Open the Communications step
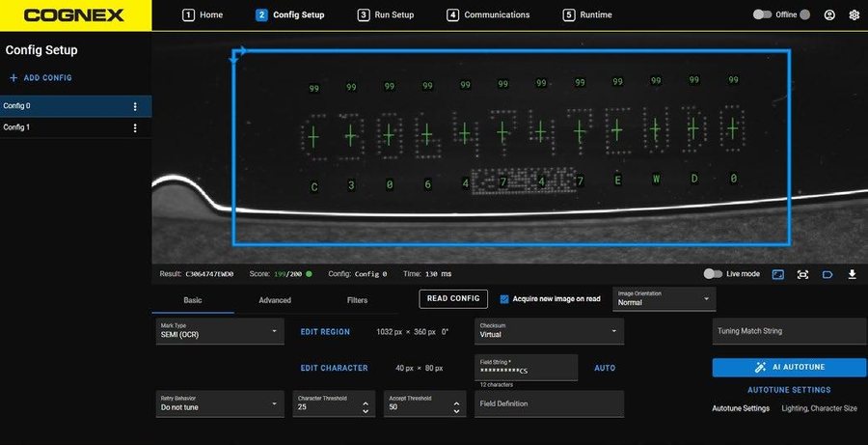This screenshot has height=445, width=868. pyautogui.click(x=488, y=15)
